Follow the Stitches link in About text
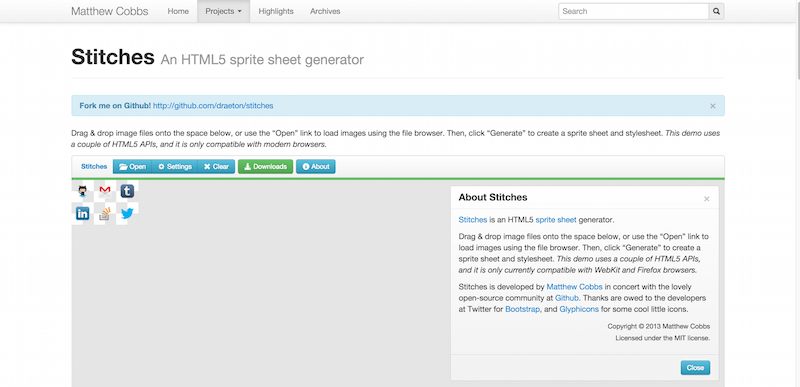The image size is (800, 387). tap(473, 220)
